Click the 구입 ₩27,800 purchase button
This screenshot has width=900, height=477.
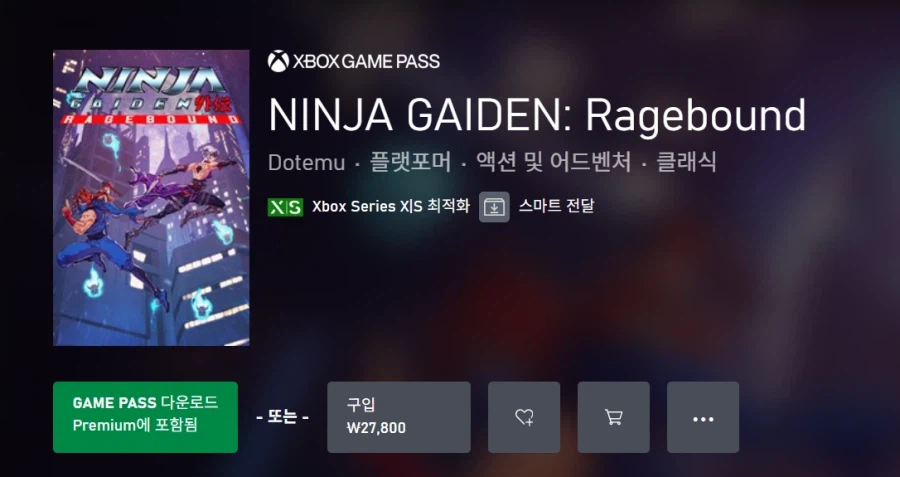coord(399,417)
